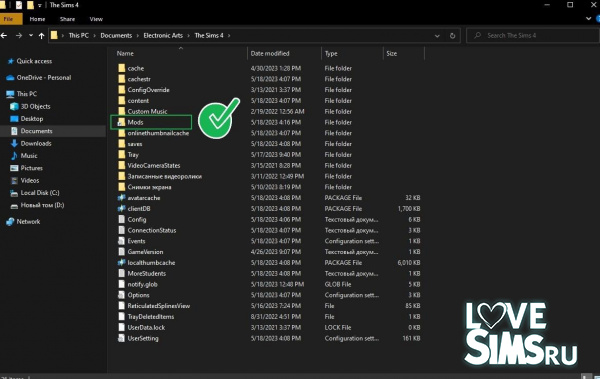Open the recent locations dropdown arrow
Image resolution: width=600 pixels, height=379 pixels.
coord(31,36)
